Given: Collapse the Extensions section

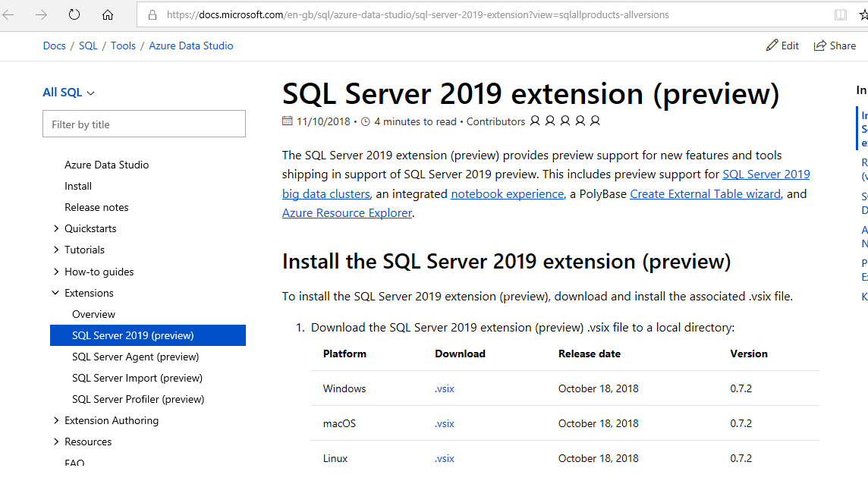Looking at the screenshot, I should point(56,293).
